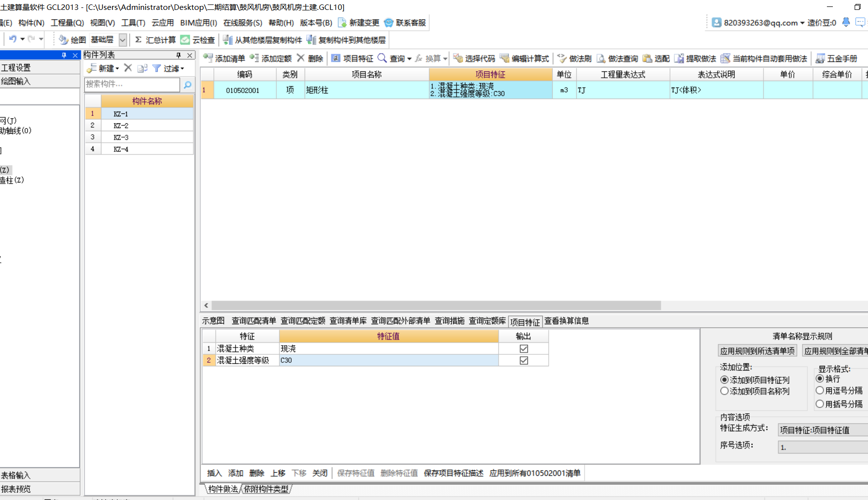Click 保存项目特征描述 button
868x500 pixels.
click(x=454, y=473)
